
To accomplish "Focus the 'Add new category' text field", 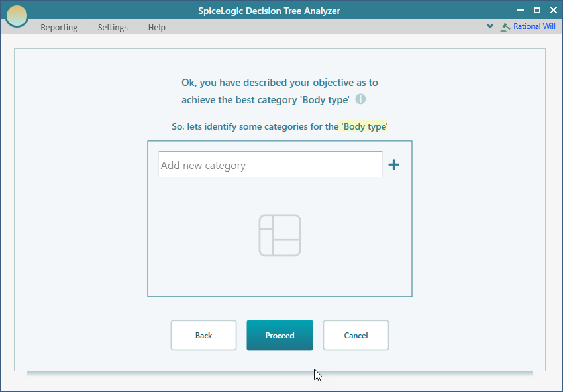I will coord(270,165).
